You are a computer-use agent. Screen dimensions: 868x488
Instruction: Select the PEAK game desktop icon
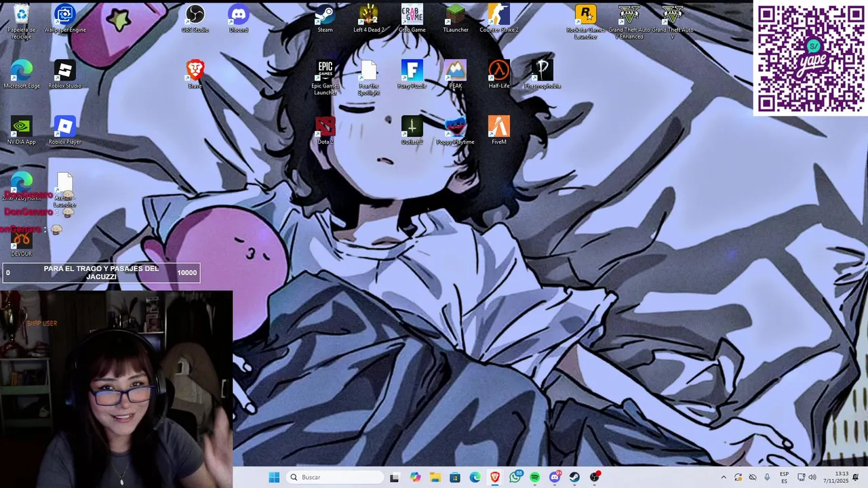point(455,75)
